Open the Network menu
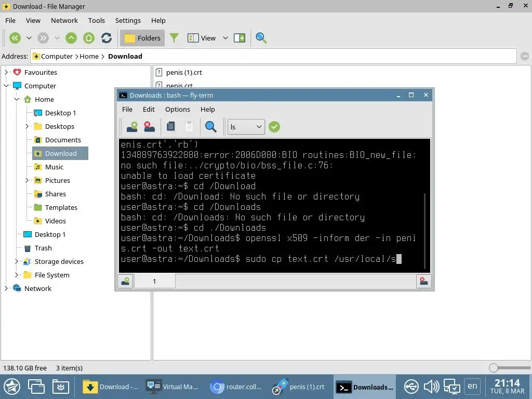 coord(64,20)
